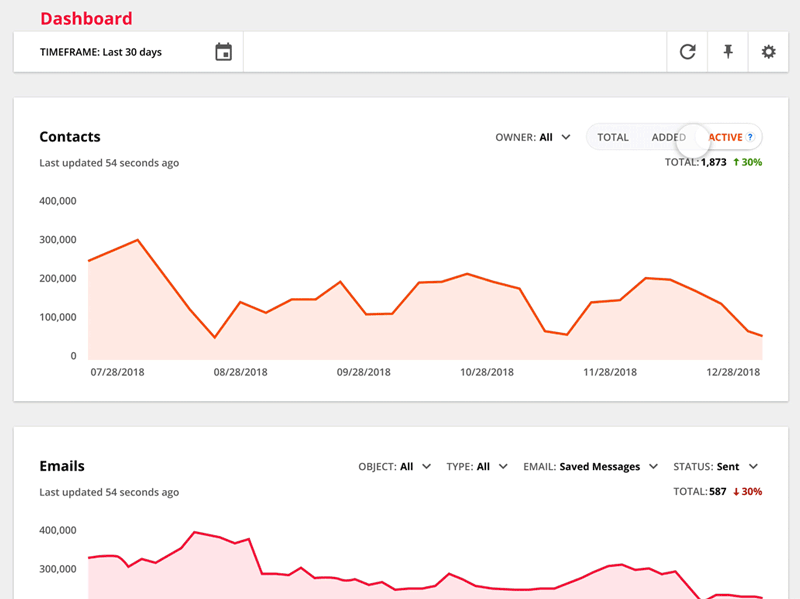The height and width of the screenshot is (599, 800).
Task: Click the Emails panel title
Action: click(62, 466)
